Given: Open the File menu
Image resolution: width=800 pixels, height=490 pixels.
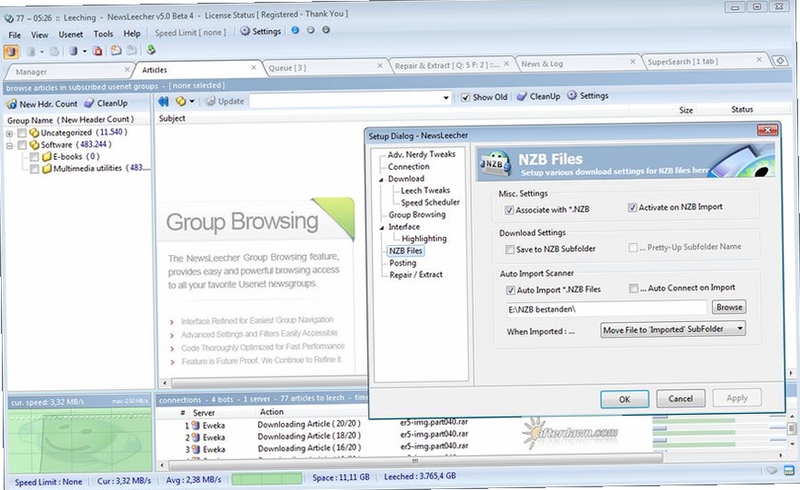Looking at the screenshot, I should pyautogui.click(x=14, y=35).
